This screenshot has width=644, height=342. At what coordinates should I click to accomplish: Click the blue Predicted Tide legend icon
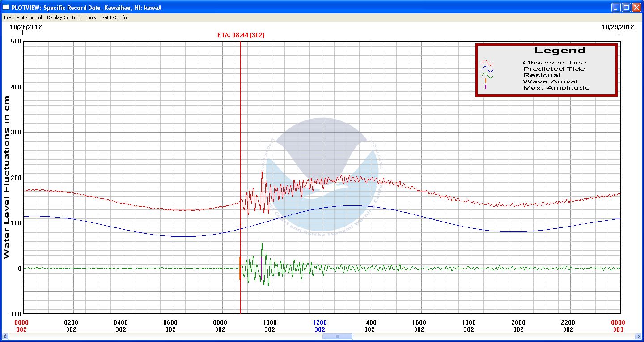(487, 69)
